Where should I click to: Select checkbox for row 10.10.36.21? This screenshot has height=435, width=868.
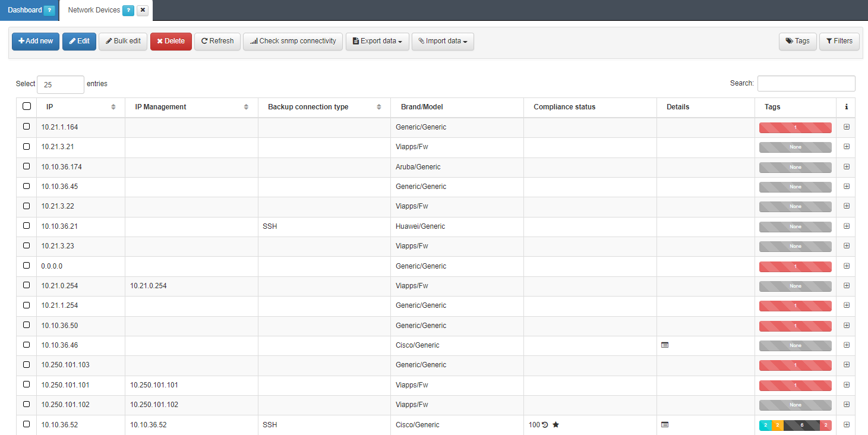pos(26,226)
